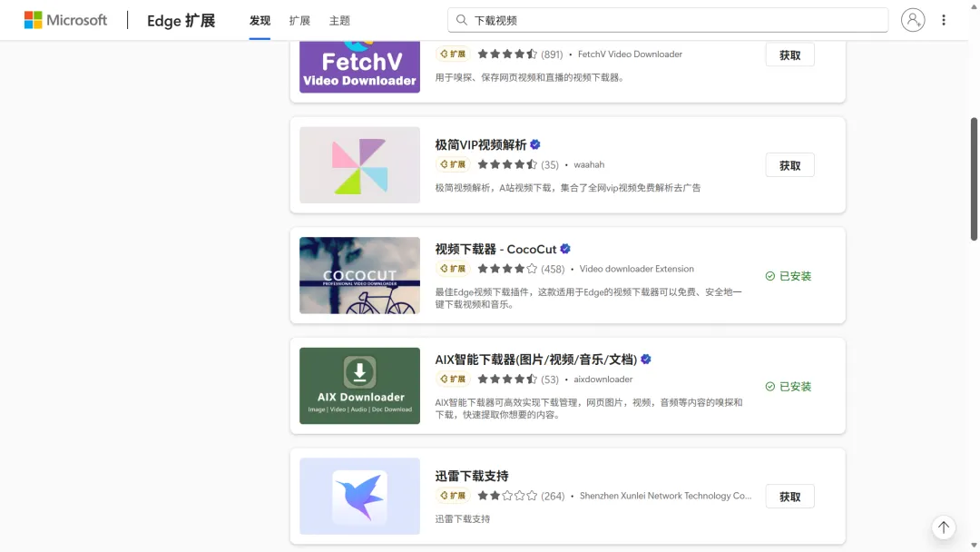The width and height of the screenshot is (980, 552).
Task: Click FetchV's star rating (891)
Action: (519, 54)
